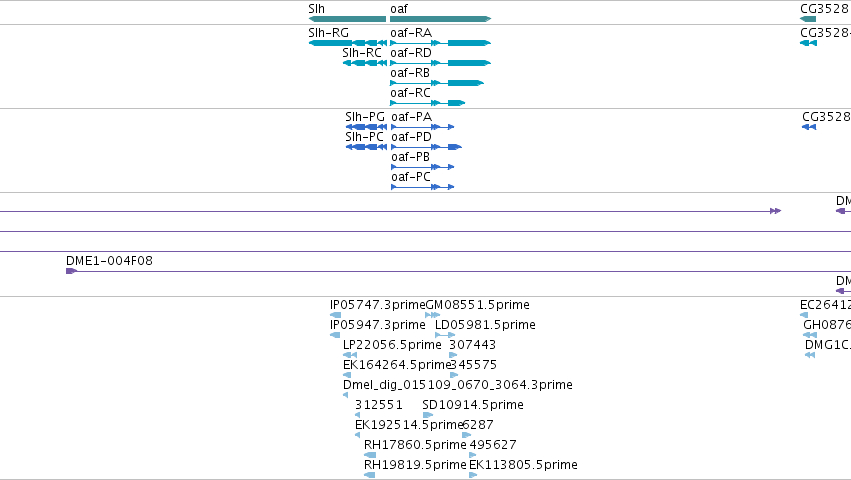851x480 pixels.
Task: Select the IP05747.3prime EST arrow
Action: [335, 315]
